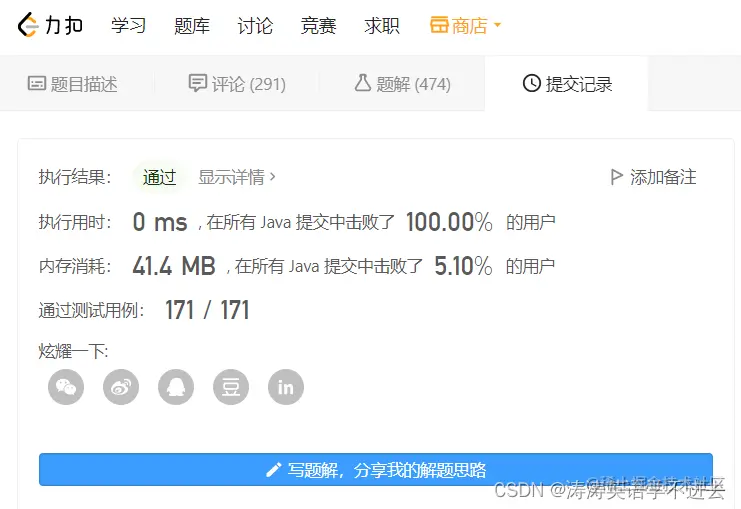Open the 学习 menu

click(128, 26)
